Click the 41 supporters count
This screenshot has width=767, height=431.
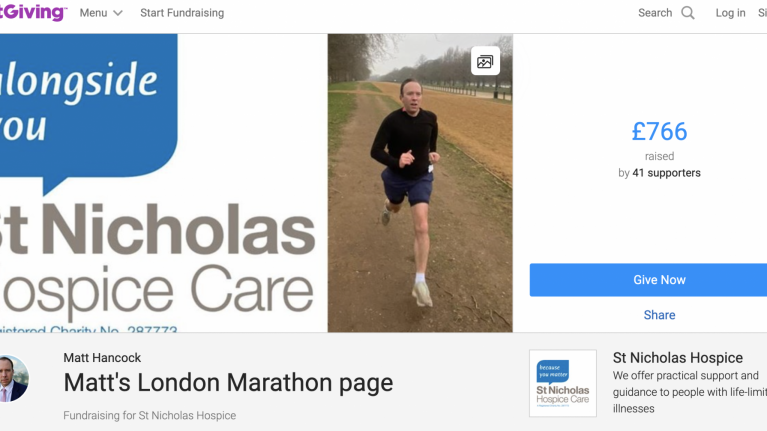pyautogui.click(x=666, y=173)
